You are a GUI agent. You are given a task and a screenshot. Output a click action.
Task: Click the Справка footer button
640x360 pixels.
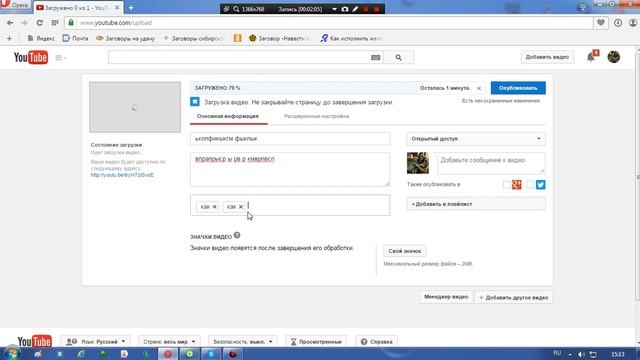(x=376, y=342)
